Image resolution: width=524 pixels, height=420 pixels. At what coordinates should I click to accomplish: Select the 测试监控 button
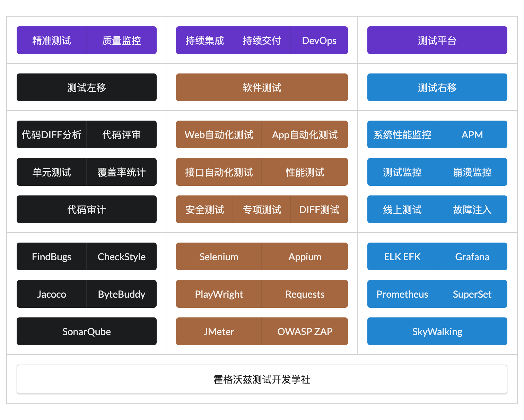[x=402, y=172]
